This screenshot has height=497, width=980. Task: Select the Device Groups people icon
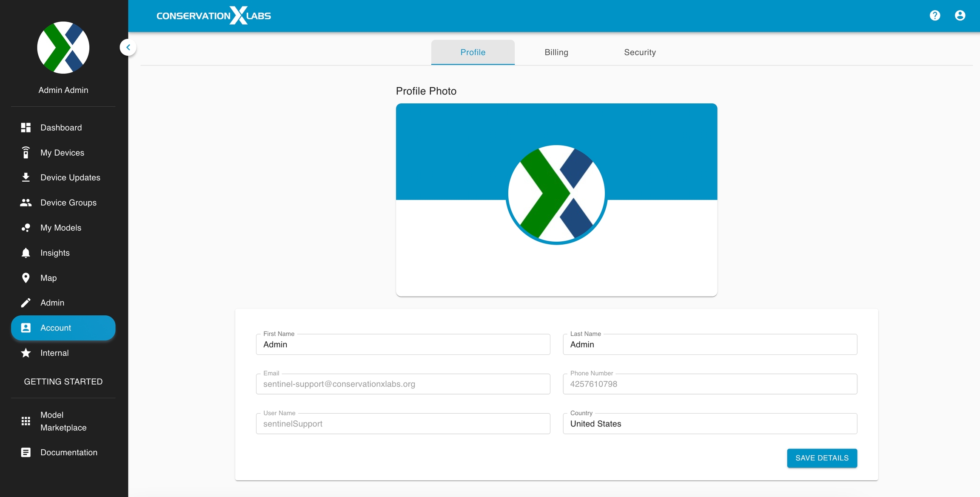[x=26, y=203]
